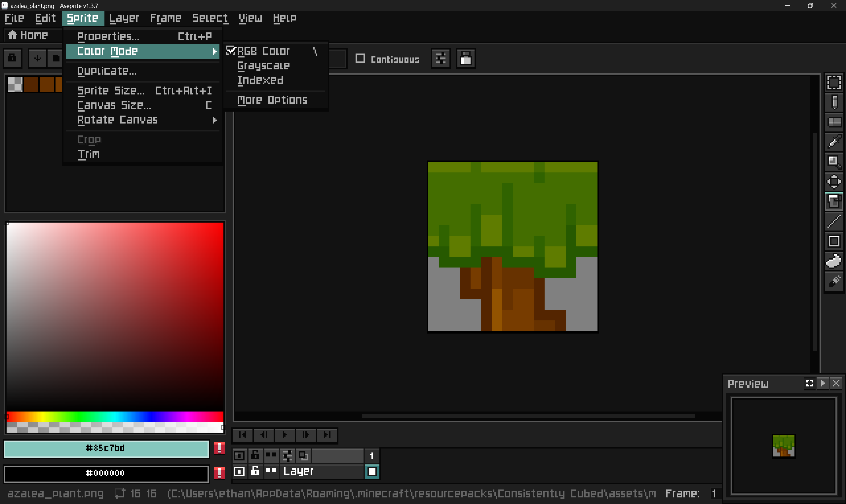Open More Options in Color Mode
Image resolution: width=846 pixels, height=504 pixels.
272,100
